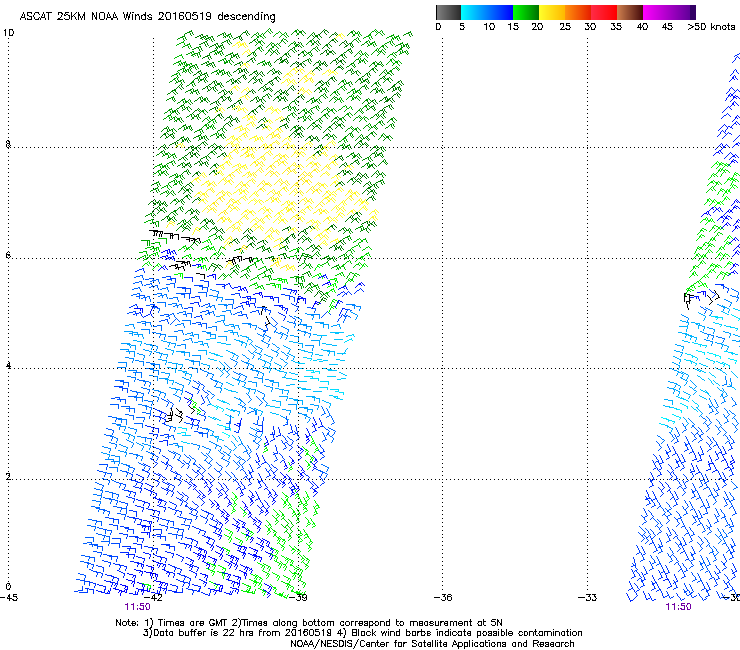The image size is (740, 650).
Task: Click the green 15-20 knots color swatch
Action: (526, 12)
